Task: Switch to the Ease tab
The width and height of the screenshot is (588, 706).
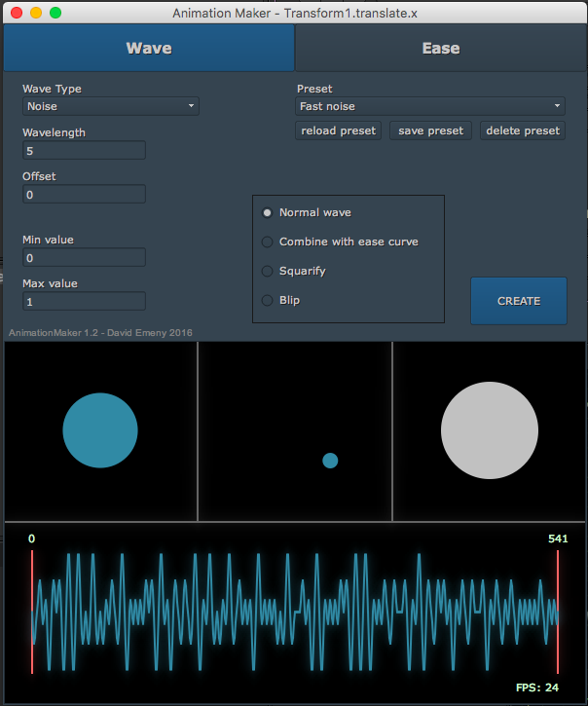Action: coord(440,48)
